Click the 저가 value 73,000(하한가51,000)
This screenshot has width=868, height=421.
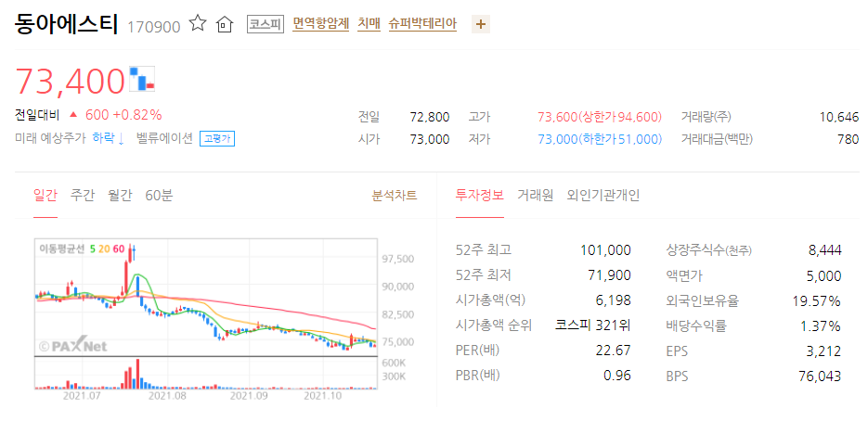click(x=600, y=139)
